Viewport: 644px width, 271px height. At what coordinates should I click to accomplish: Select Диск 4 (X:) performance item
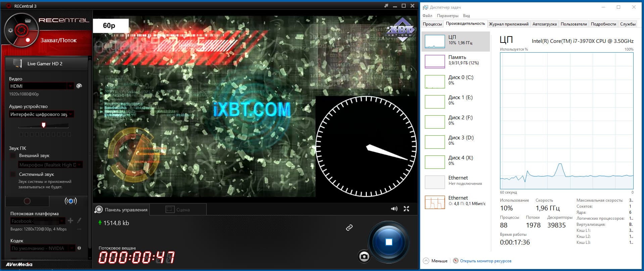click(456, 162)
